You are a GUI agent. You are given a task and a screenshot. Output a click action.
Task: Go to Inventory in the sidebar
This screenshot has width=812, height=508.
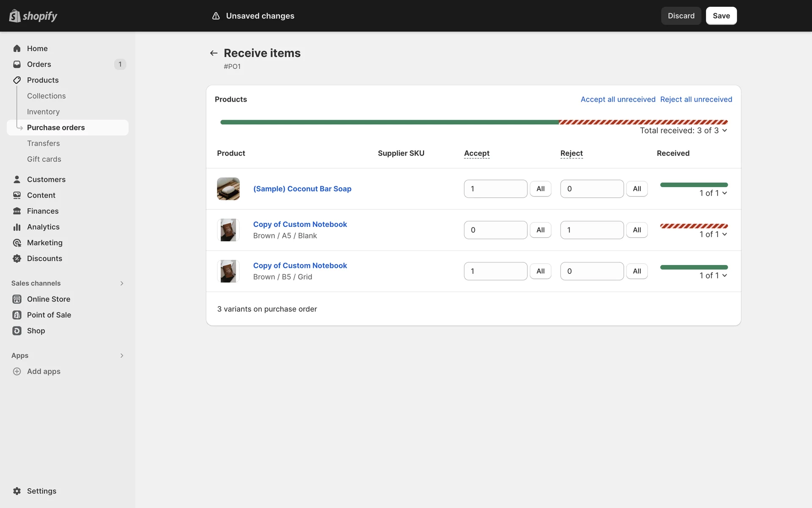click(43, 112)
